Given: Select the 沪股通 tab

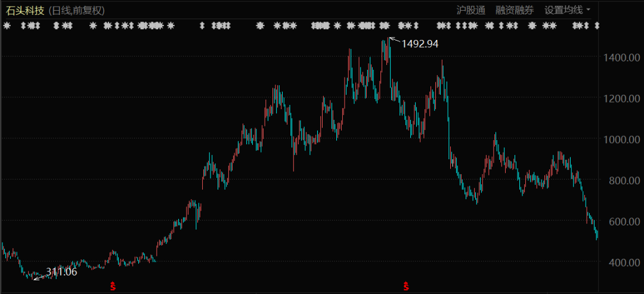Looking at the screenshot, I should point(471,10).
